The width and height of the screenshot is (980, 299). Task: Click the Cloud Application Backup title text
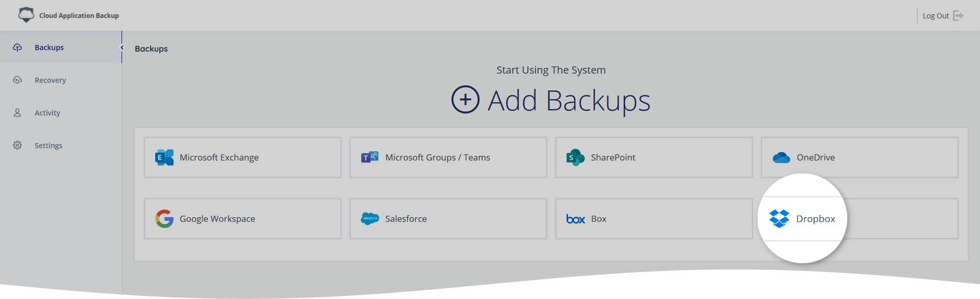pyautogui.click(x=79, y=15)
